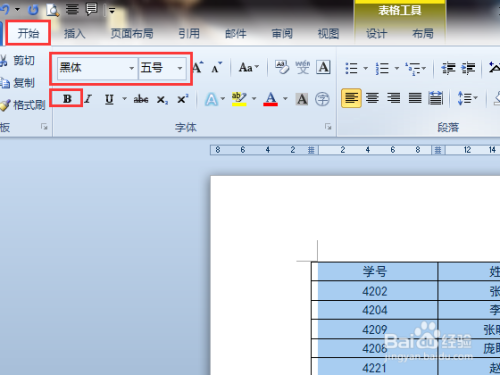The width and height of the screenshot is (500, 375).
Task: Open the 开始 ribbon tab
Action: [x=28, y=33]
